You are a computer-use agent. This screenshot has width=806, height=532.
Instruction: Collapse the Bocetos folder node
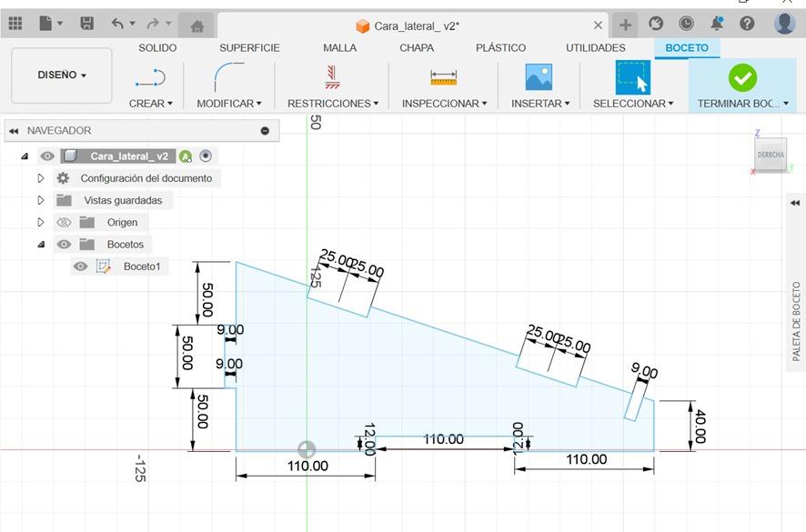pos(41,245)
